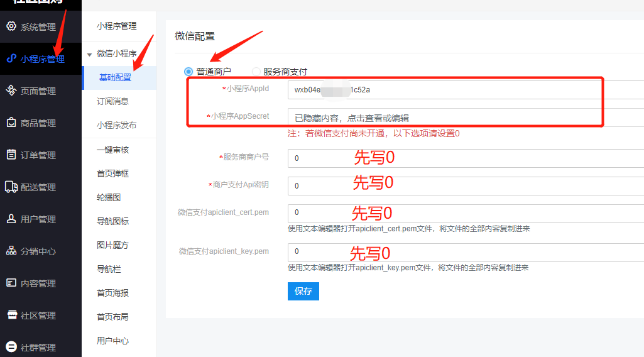This screenshot has width=644, height=357.
Task: Open 用户中心 submenu item
Action: click(112, 340)
